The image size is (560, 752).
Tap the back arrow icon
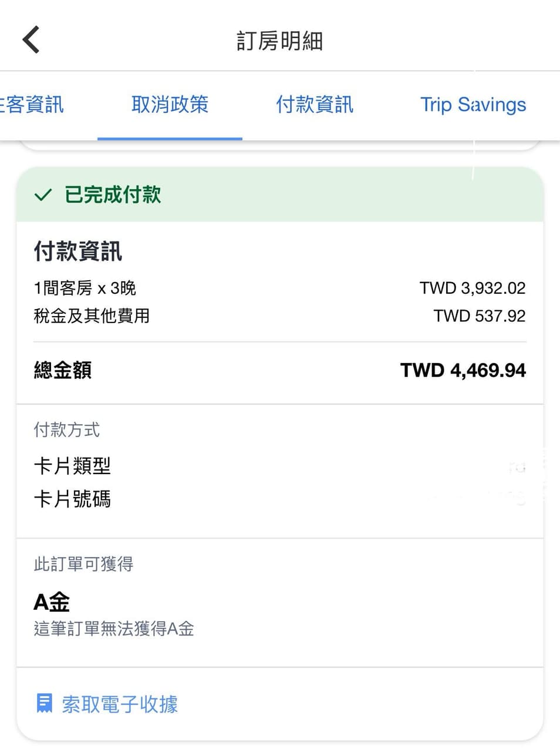31,40
